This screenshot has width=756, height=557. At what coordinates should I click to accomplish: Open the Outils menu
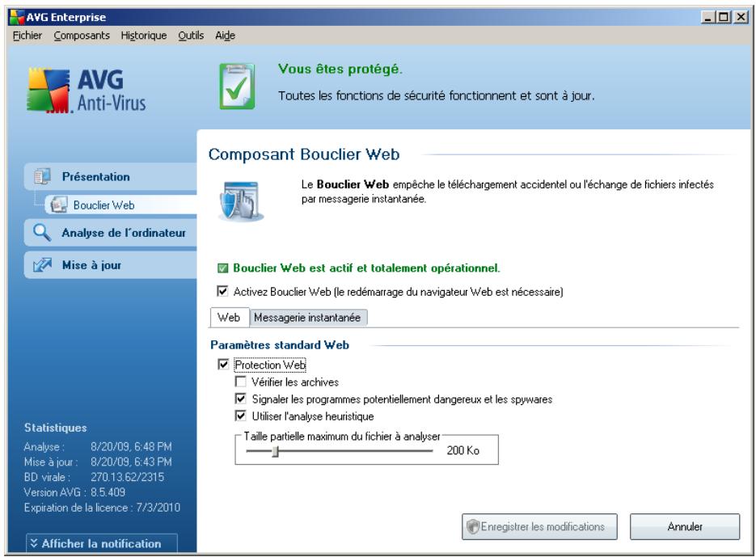point(191,36)
